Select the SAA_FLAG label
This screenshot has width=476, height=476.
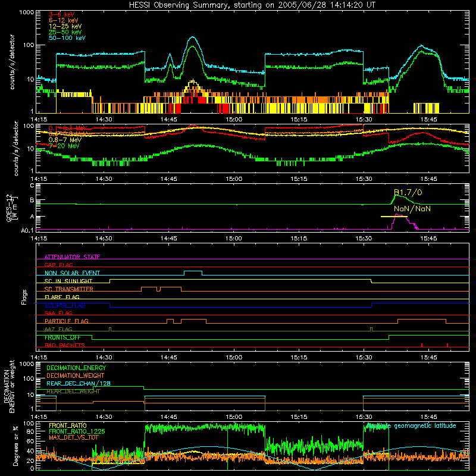pyautogui.click(x=58, y=313)
